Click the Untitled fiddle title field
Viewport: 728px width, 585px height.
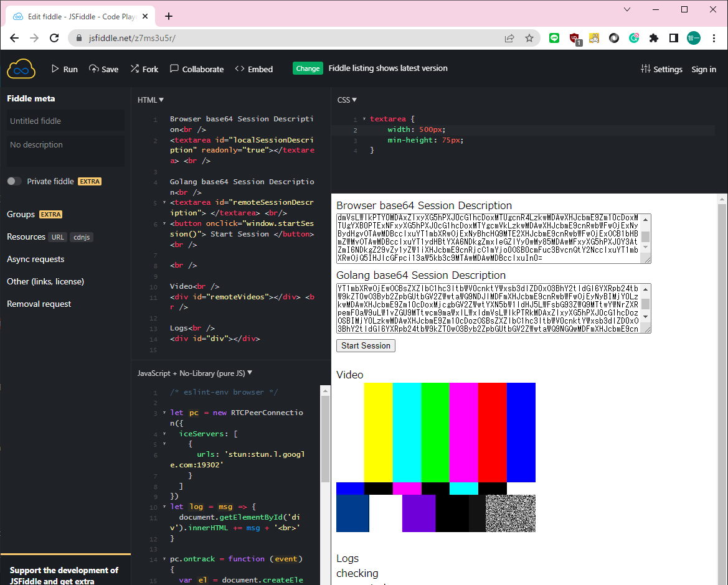click(65, 121)
